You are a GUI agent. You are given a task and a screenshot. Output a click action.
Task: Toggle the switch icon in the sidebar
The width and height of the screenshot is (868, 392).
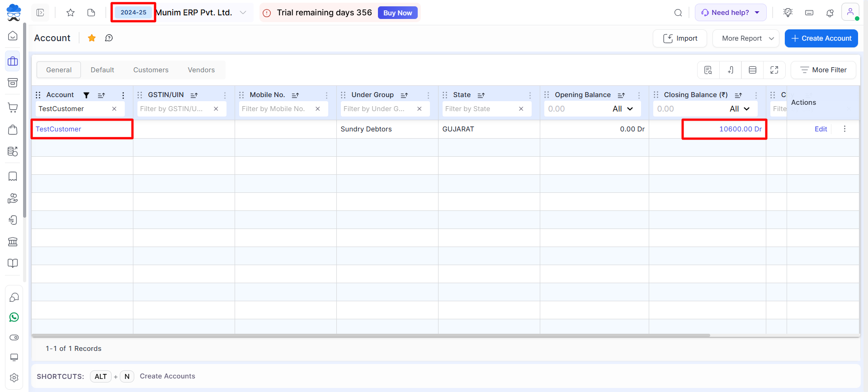(x=14, y=337)
